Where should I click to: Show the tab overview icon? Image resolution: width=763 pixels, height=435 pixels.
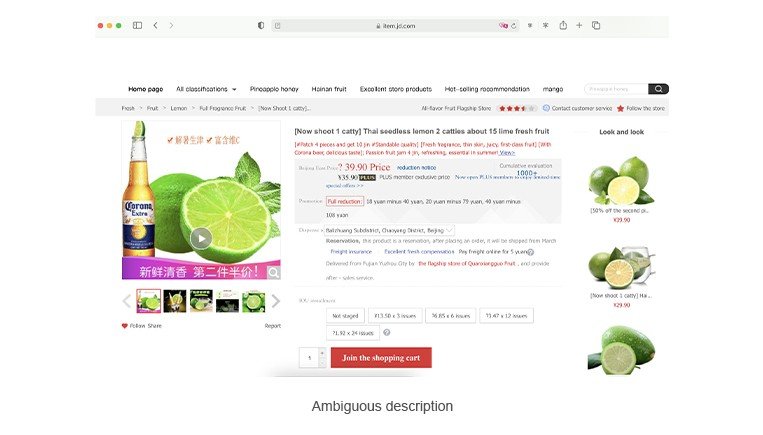tap(596, 25)
